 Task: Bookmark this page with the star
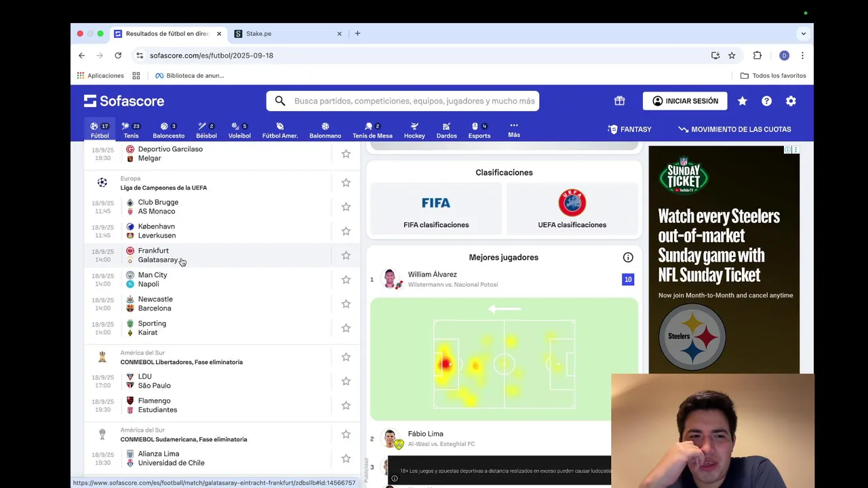732,56
